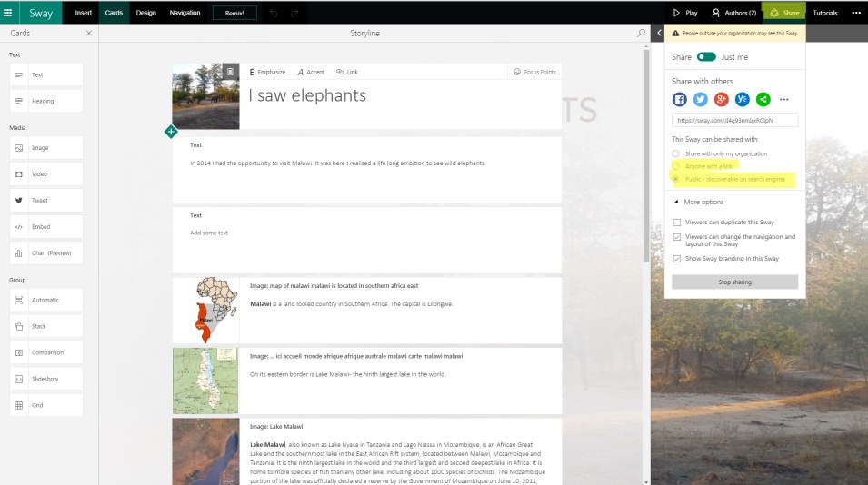Check Viewers can duplicate this Sway
The height and width of the screenshot is (485, 868).
pos(676,223)
